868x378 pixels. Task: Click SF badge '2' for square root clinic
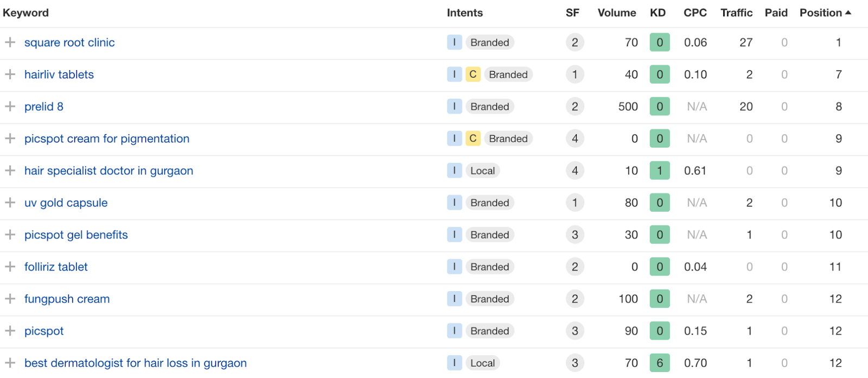pyautogui.click(x=575, y=42)
